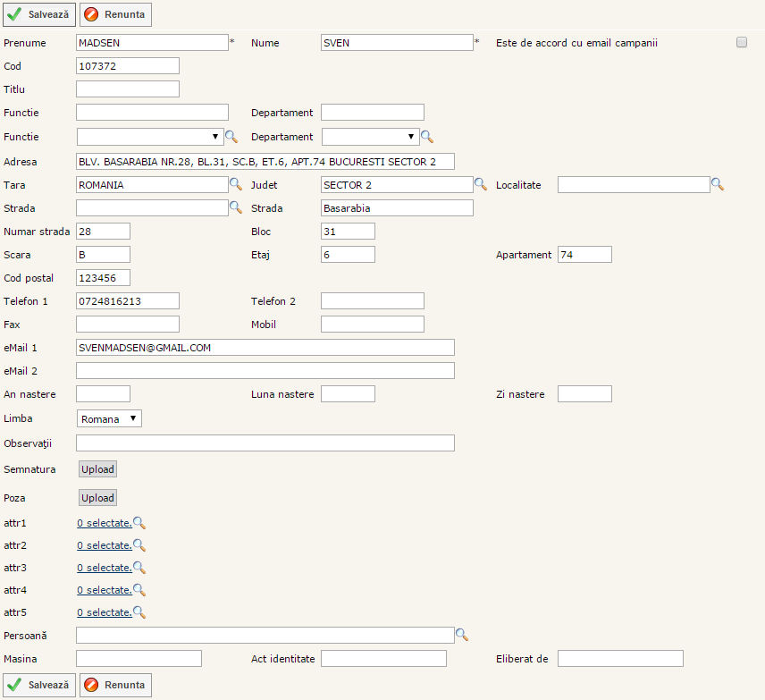Viewport: 765px width, 700px height.
Task: Click the Persoană search magnifier icon
Action: click(462, 635)
